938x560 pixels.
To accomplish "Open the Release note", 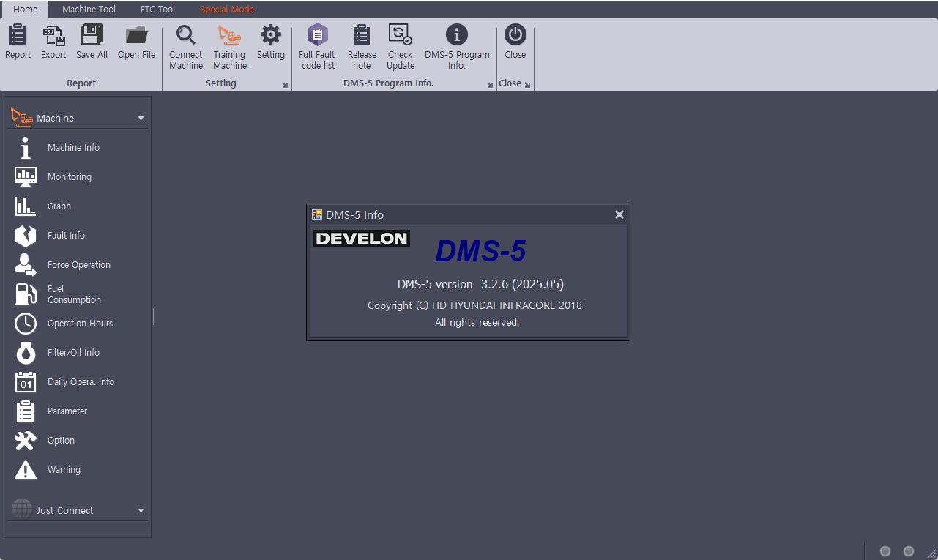I will click(x=362, y=47).
